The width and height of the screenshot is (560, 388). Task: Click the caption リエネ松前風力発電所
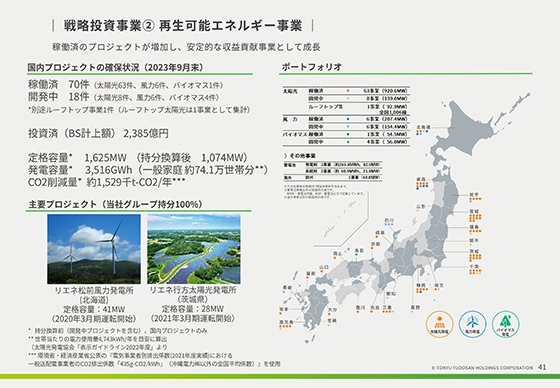[94, 290]
